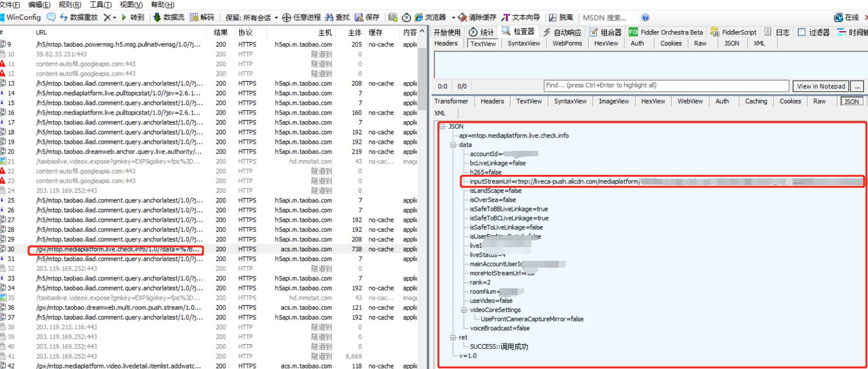Click the 数据流 stream button

169,17
